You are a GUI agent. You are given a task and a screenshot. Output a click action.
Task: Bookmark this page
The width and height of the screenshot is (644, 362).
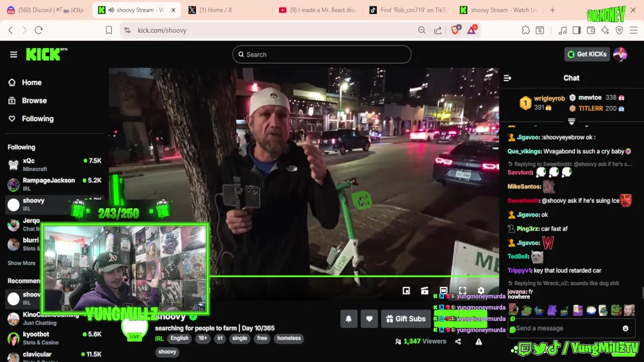point(109,30)
